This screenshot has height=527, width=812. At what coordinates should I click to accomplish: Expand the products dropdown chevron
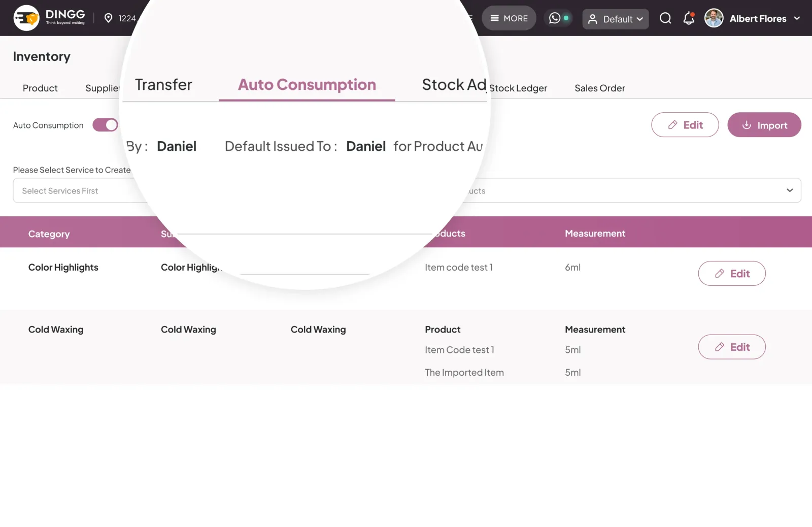(789, 190)
